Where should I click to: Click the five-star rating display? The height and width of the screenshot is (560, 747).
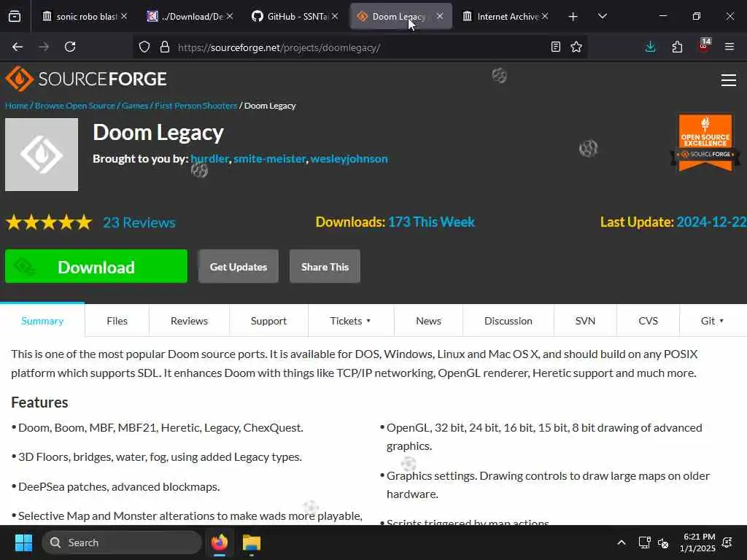click(x=49, y=222)
